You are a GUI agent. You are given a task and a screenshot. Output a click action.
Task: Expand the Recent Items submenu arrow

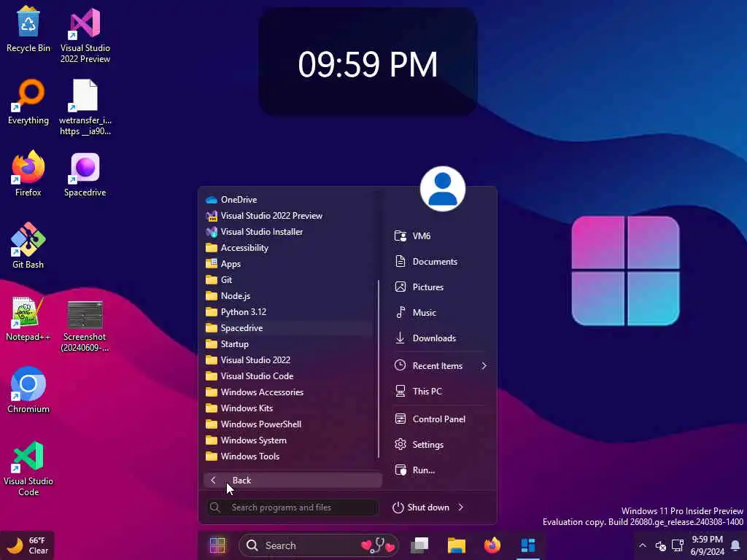pyautogui.click(x=484, y=366)
